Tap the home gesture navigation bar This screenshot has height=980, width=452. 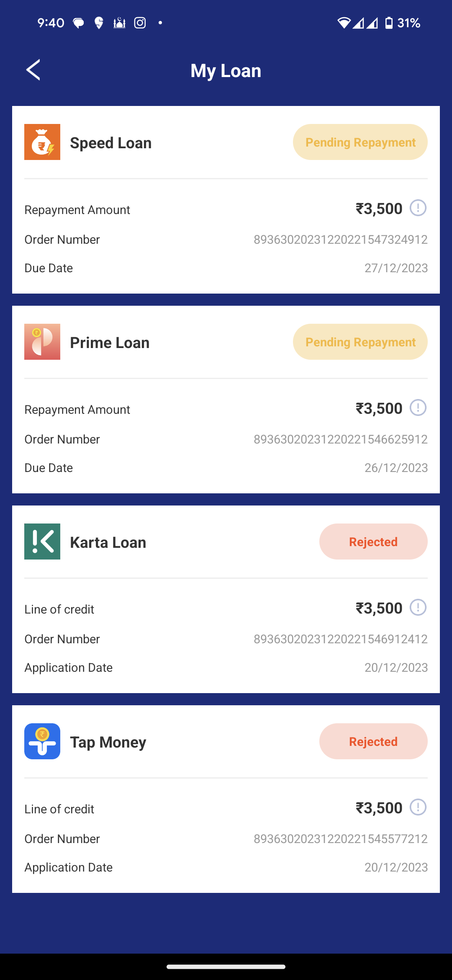[226, 967]
